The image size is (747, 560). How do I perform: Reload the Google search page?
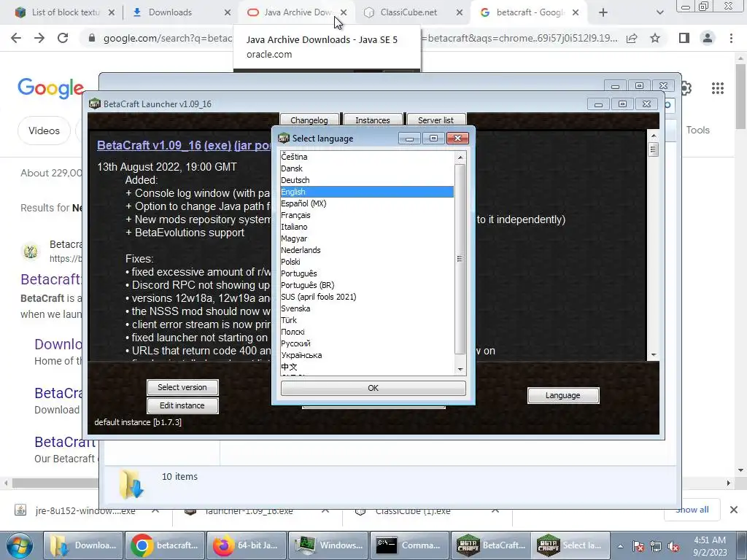coord(63,38)
